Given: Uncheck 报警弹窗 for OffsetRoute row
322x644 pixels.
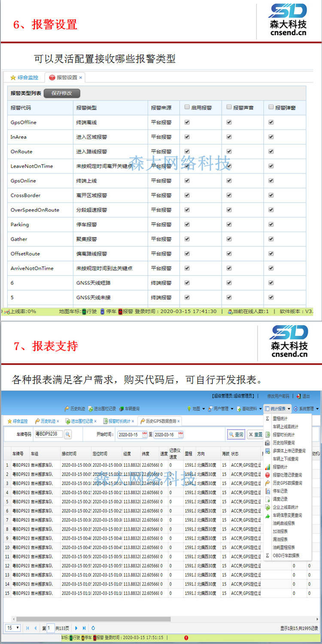Looking at the screenshot, I should (x=271, y=253).
